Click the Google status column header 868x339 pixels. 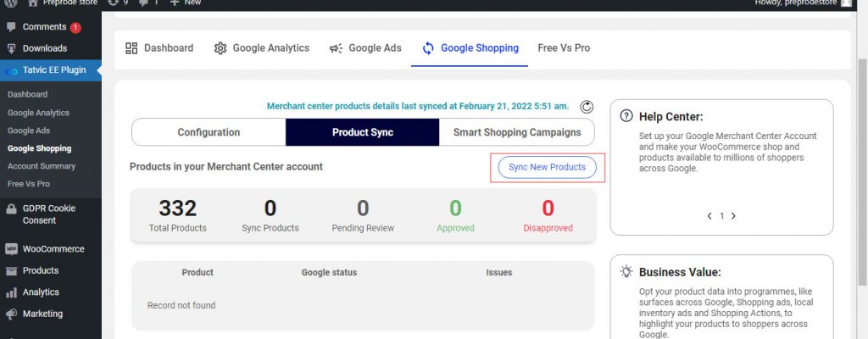pos(330,273)
